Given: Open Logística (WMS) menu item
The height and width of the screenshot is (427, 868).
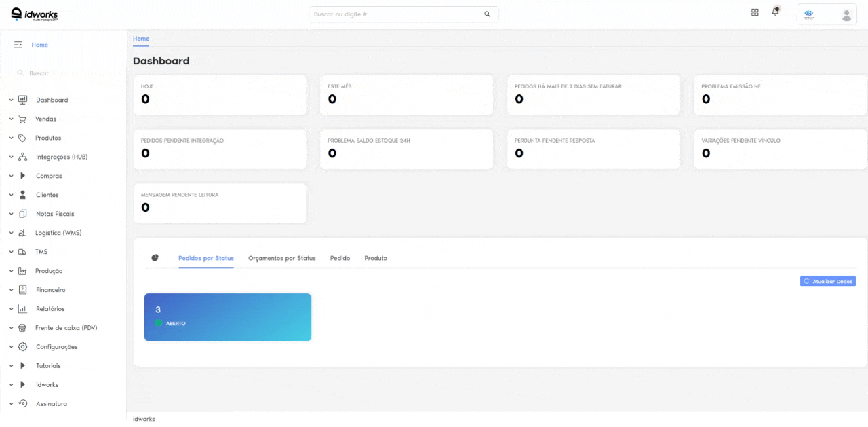Looking at the screenshot, I should pyautogui.click(x=58, y=233).
